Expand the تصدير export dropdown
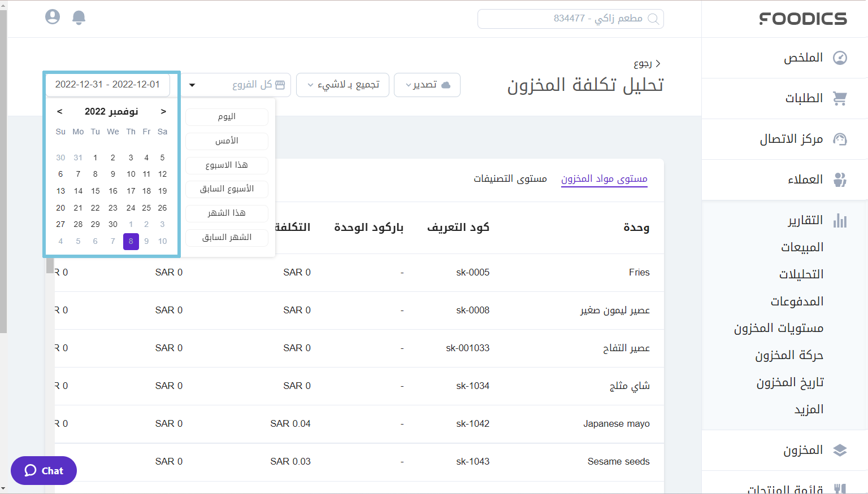Viewport: 868px width, 494px height. [x=427, y=85]
